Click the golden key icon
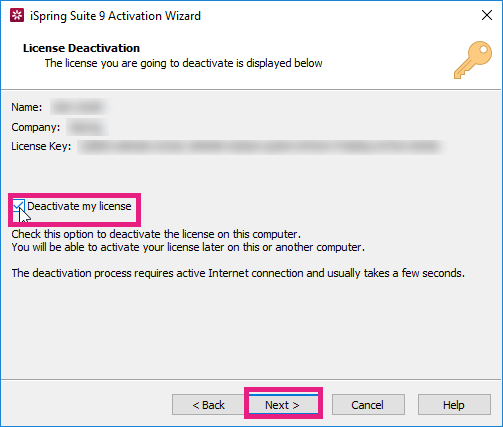This screenshot has width=503, height=427. 473,60
